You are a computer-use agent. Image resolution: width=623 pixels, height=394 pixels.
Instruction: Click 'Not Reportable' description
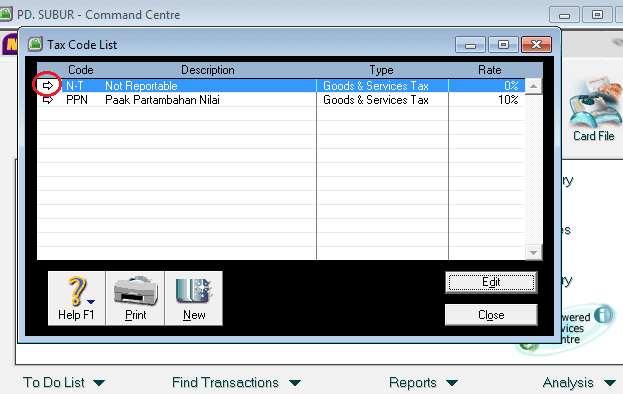tap(141, 86)
